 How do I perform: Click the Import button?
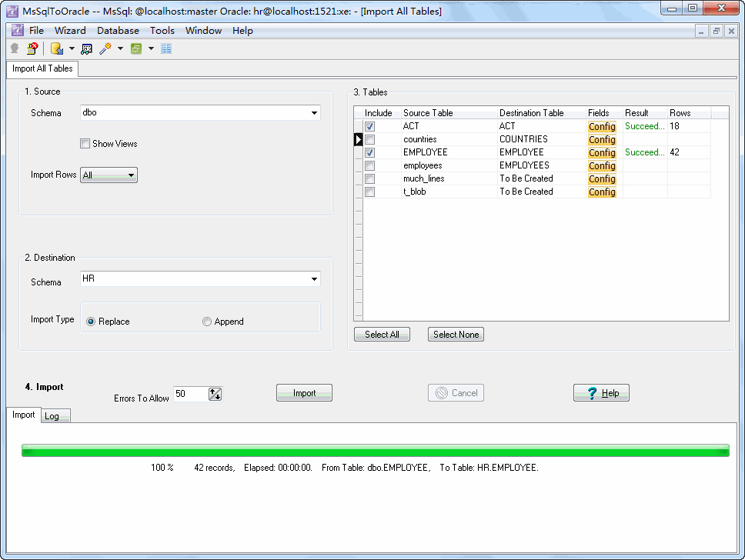(x=304, y=393)
